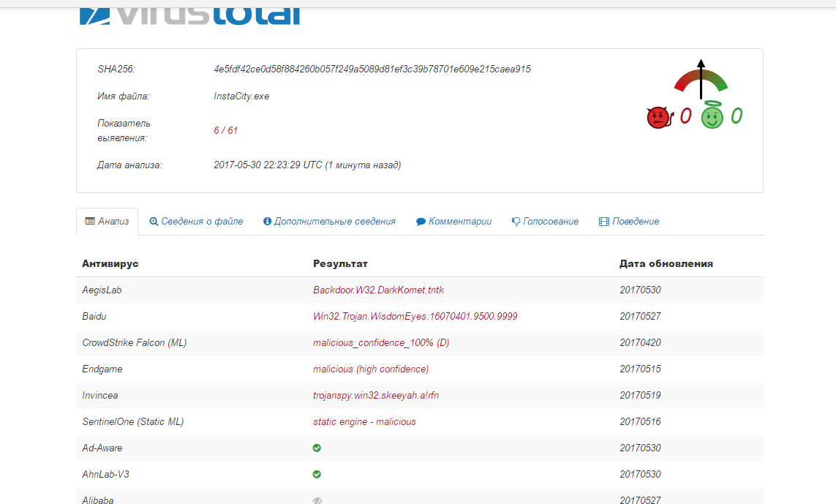
Task: Switch to the Анализ tab
Action: coord(108,222)
